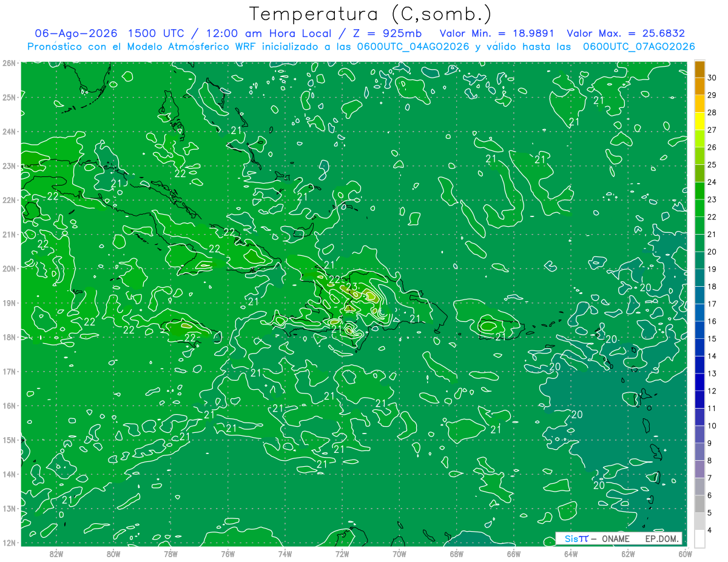This screenshot has width=728, height=562.
Task: Click the "82W" longitude axis label
Action: tap(56, 553)
